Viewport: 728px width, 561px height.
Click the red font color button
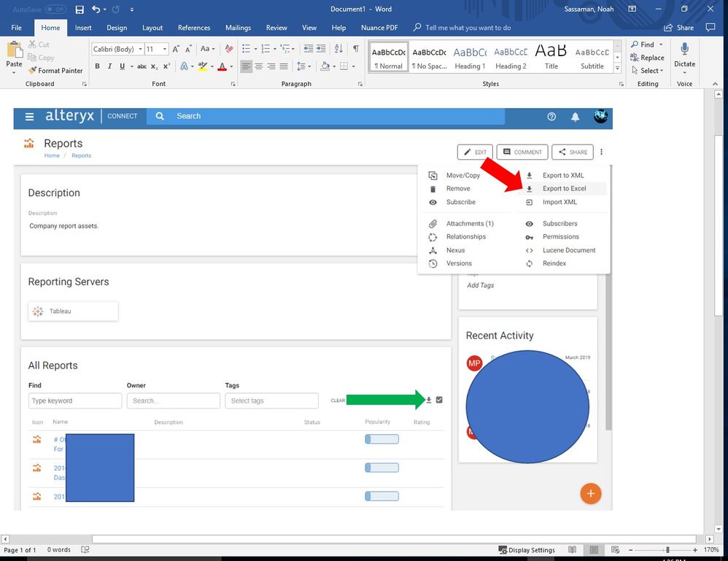(222, 66)
